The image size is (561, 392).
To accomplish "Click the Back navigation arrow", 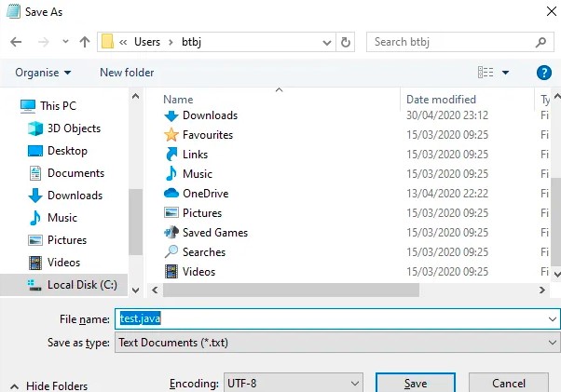I will [16, 42].
